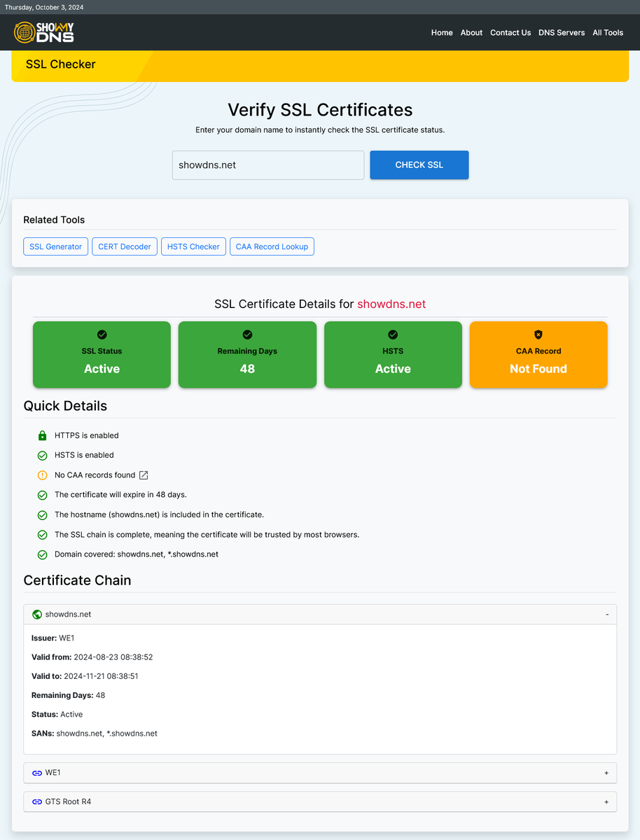Click the CAA Record Not Found card
This screenshot has height=840, width=640.
coord(538,355)
